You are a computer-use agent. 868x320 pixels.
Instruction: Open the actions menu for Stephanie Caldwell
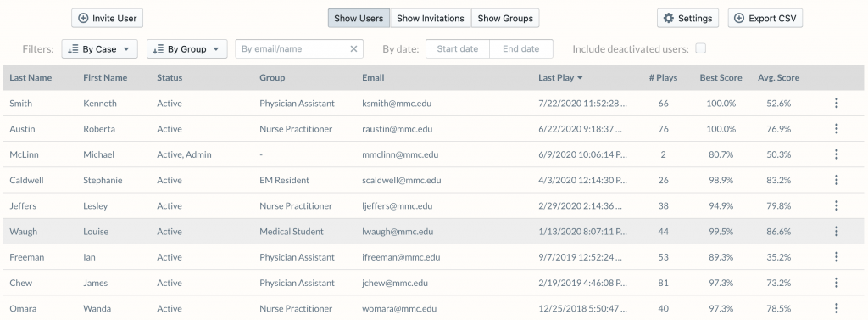[837, 180]
